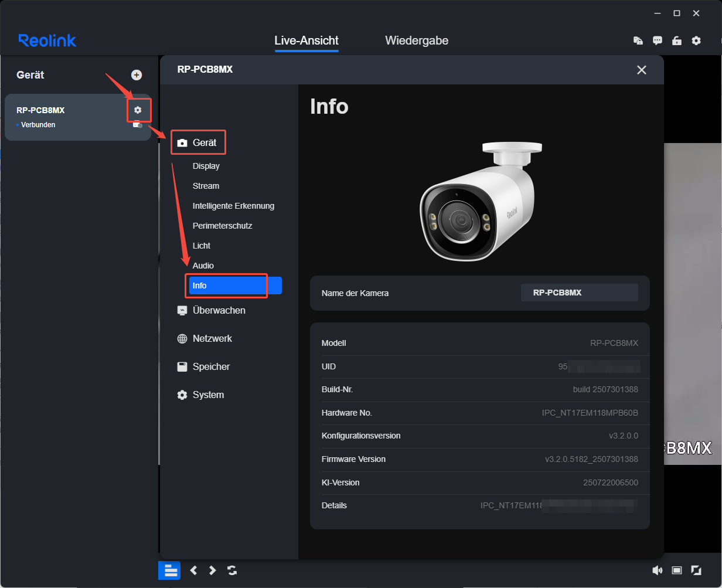
Task: Click the stream toggle icon under RP-PCB8MX
Action: coord(138,125)
